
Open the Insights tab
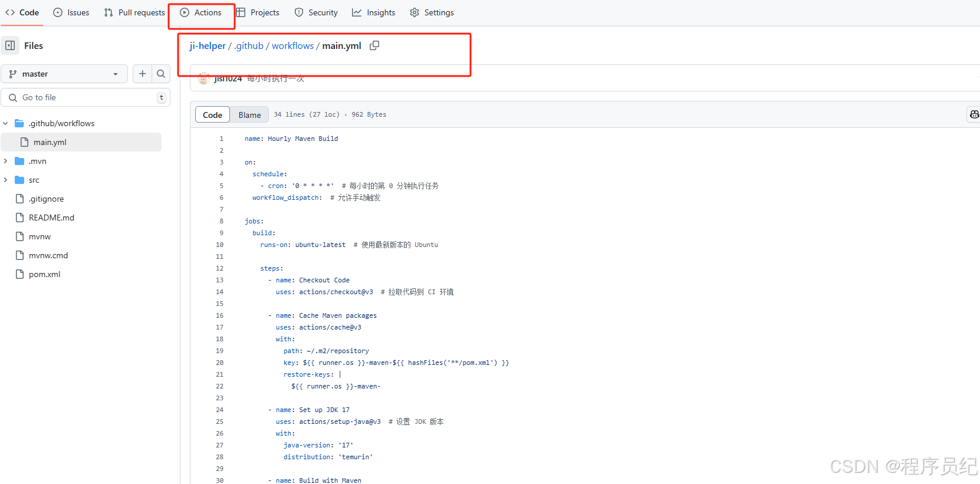pyautogui.click(x=374, y=12)
